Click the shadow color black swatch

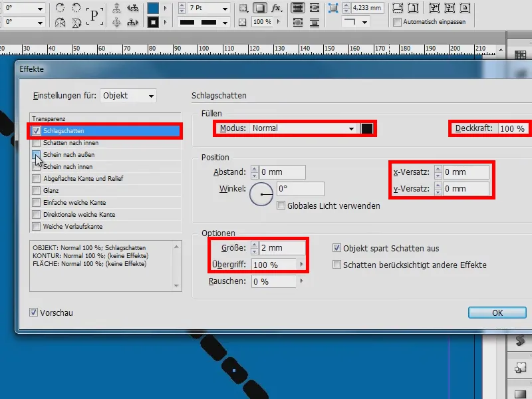pos(367,128)
